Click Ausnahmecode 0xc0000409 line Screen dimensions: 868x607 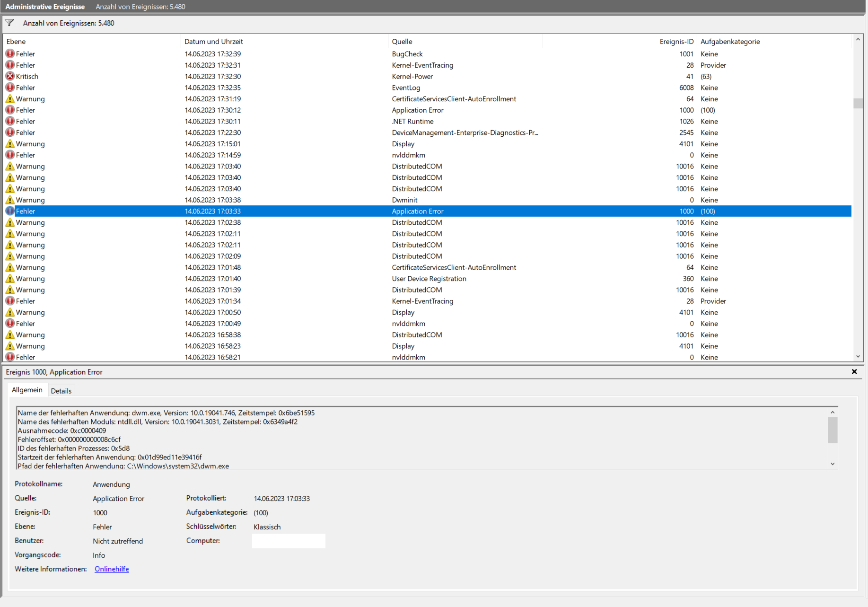point(62,431)
